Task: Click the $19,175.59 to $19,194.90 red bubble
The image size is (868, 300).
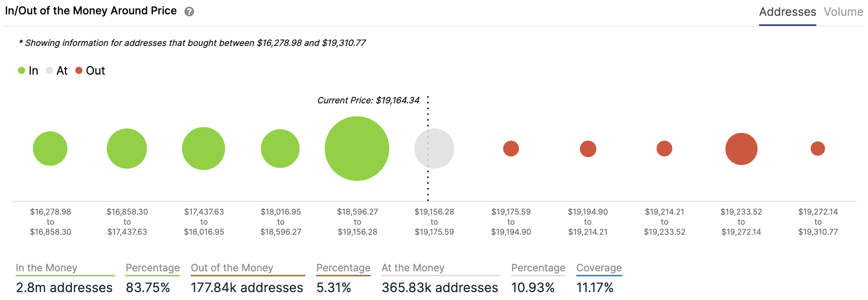Action: pos(511,149)
